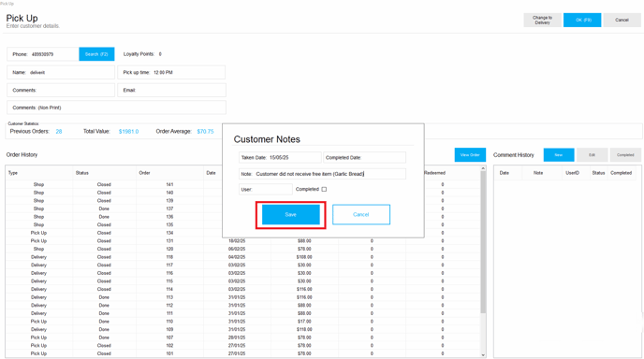
Task: Save the customer note
Action: click(x=291, y=215)
